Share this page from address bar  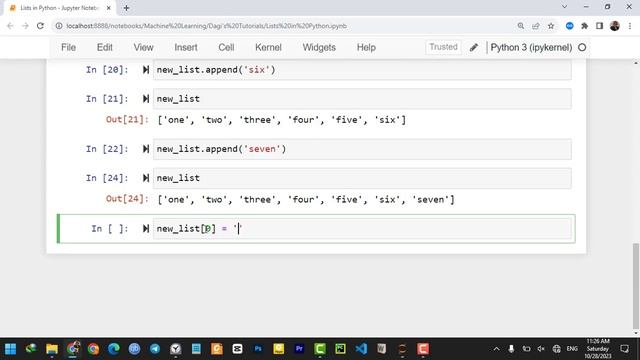point(536,26)
